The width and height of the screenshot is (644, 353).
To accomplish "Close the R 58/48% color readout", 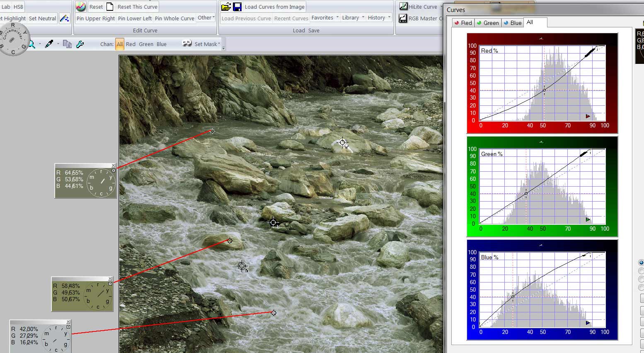I will 110,279.
